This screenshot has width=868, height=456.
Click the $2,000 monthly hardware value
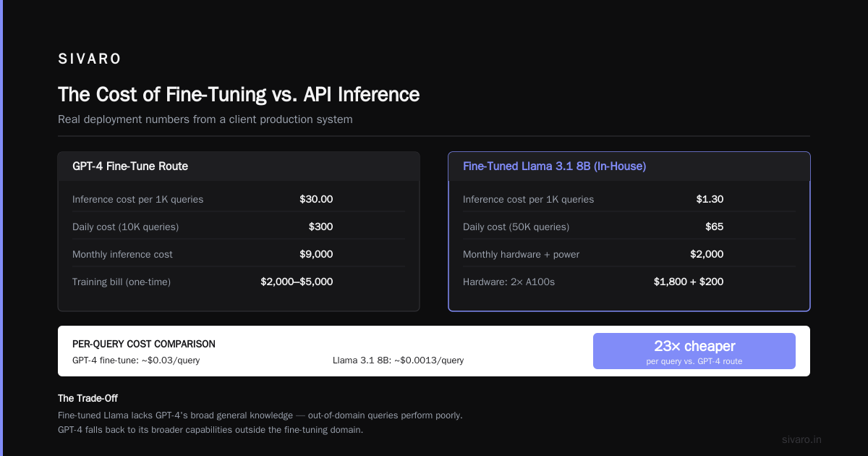[707, 254]
